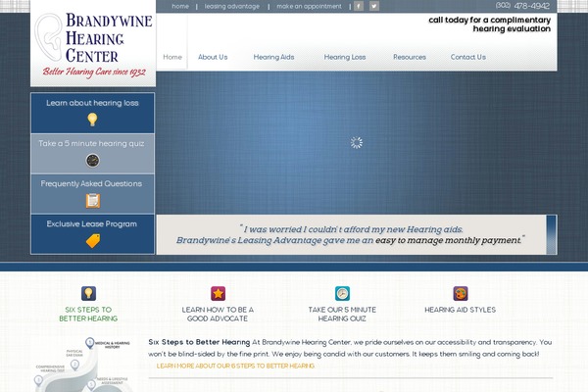Click the 'leasing advantage' top link
This screenshot has width=588, height=392.
click(x=231, y=7)
